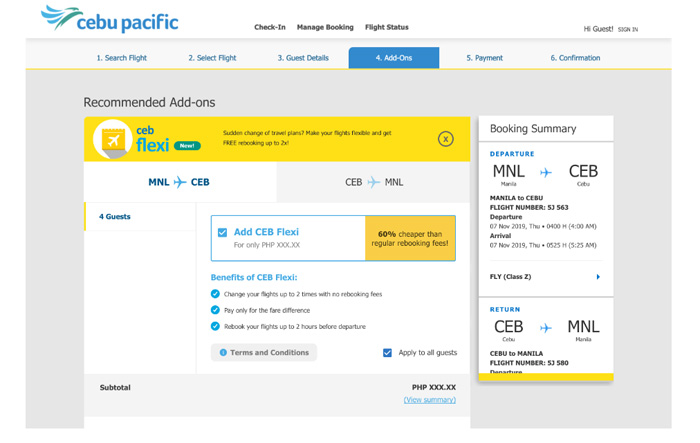The image size is (700, 443).
Task: Toggle the Add CEB Flexi checkbox
Action: [x=222, y=233]
